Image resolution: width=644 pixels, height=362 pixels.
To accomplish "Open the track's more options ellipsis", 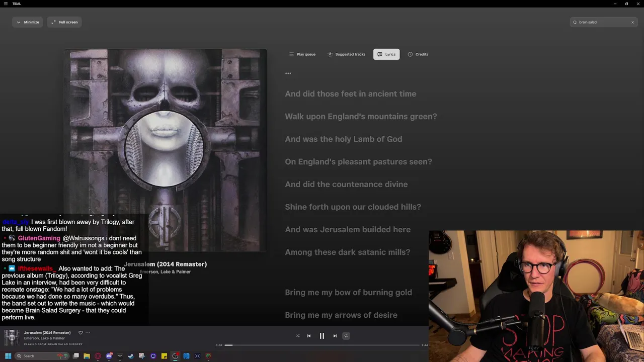I will (88, 332).
